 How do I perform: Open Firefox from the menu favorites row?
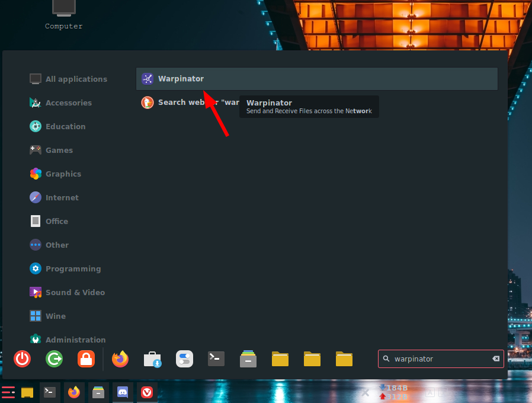[x=120, y=359]
